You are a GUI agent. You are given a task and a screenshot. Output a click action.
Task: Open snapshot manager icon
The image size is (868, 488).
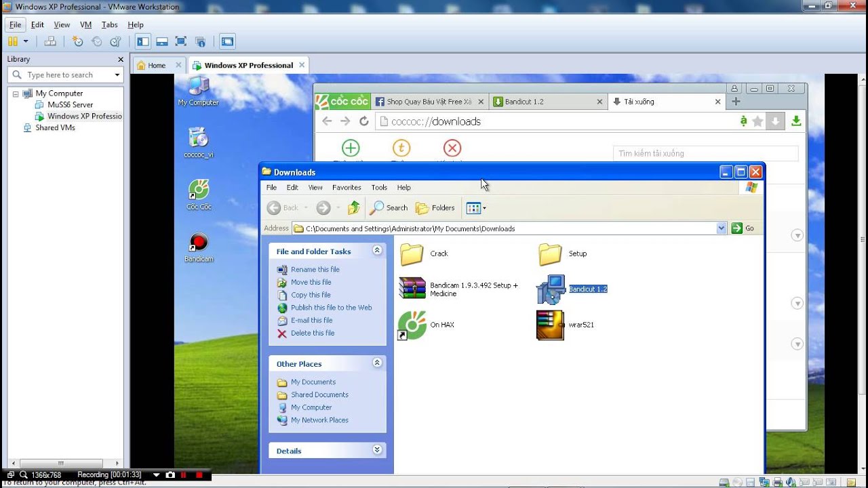[x=115, y=41]
